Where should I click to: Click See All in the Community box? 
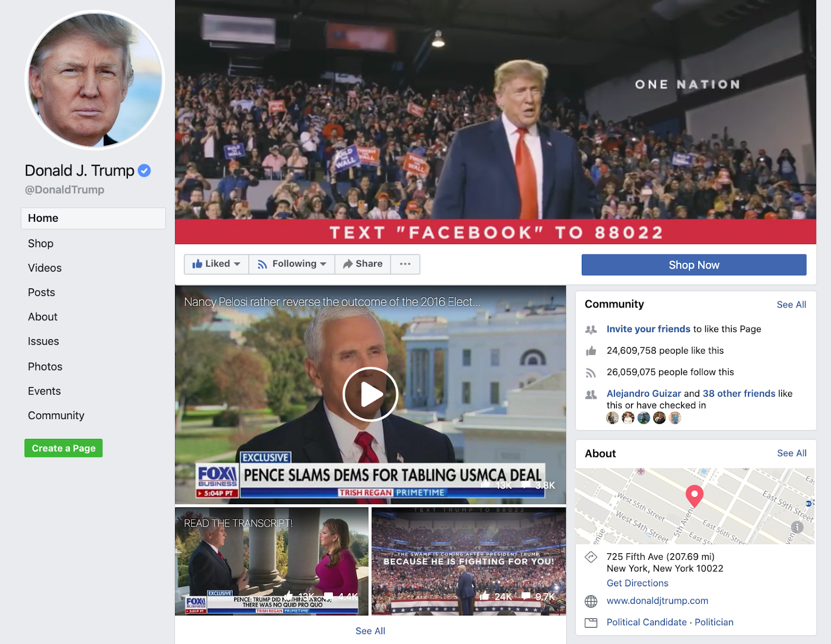pos(792,305)
